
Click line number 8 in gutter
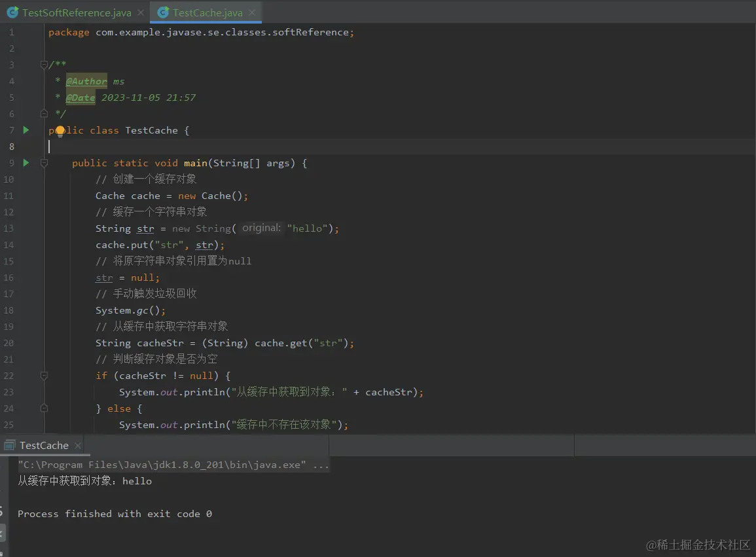pyautogui.click(x=12, y=147)
